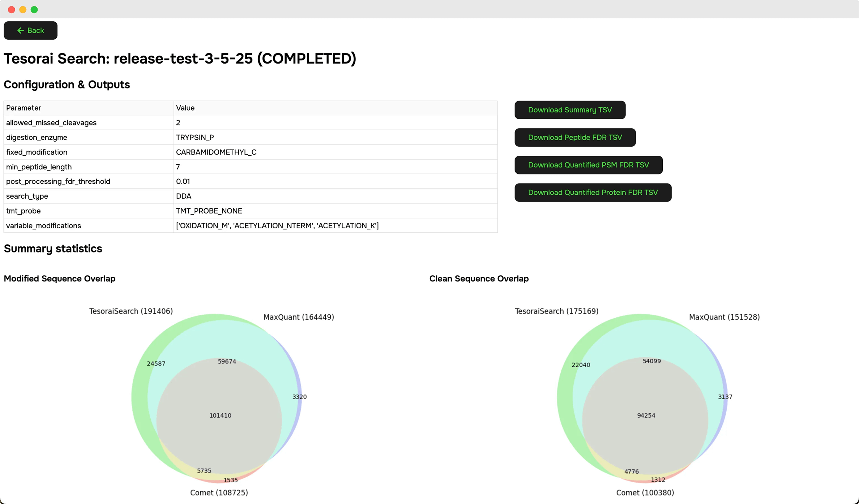Click the min_peptide_length parameter cell
Screen dimensions: 859x504
pos(89,167)
